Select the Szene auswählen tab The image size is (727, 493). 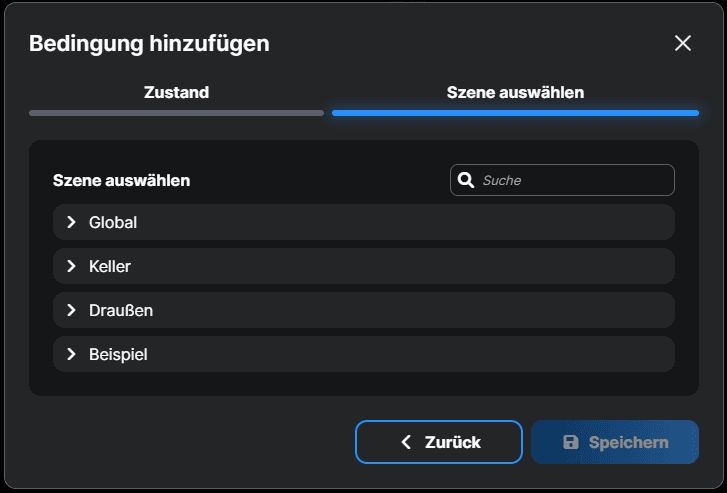pos(515,93)
